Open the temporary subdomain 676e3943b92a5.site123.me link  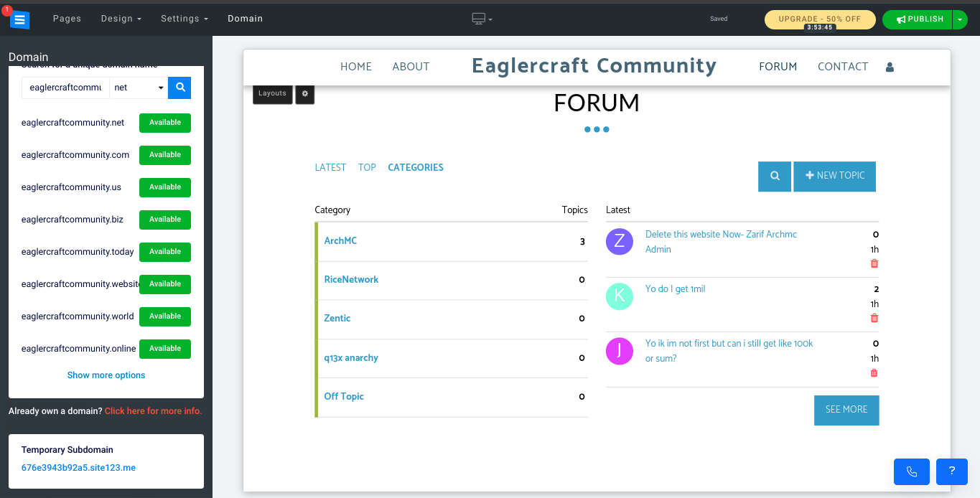[x=78, y=468]
